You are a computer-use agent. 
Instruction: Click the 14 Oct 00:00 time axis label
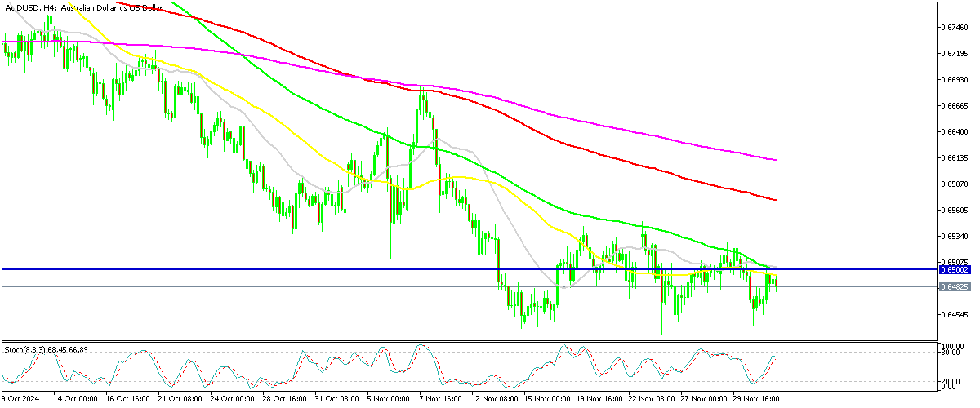click(75, 399)
